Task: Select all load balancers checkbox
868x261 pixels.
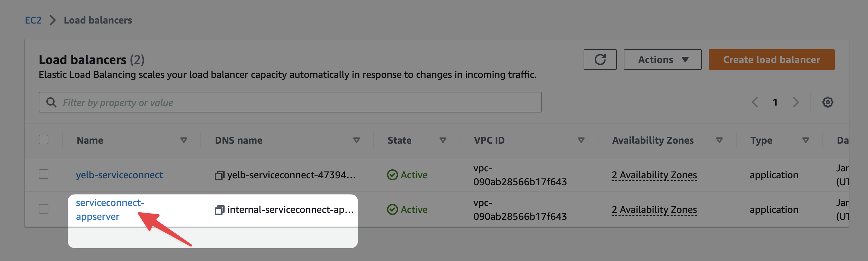Action: [x=44, y=139]
